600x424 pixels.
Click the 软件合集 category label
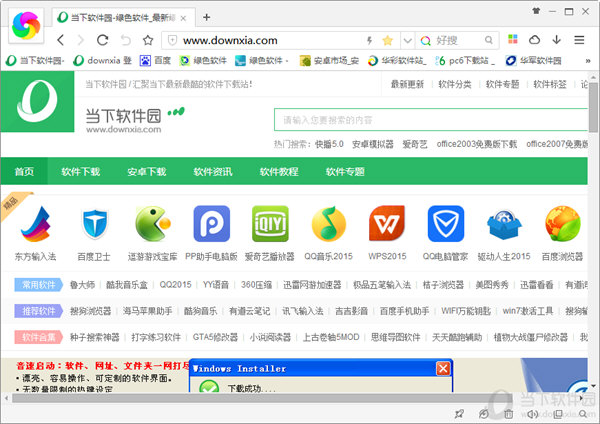39,337
